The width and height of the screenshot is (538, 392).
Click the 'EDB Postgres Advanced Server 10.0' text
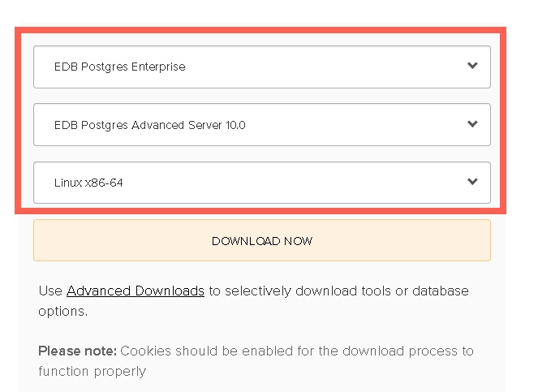(150, 125)
